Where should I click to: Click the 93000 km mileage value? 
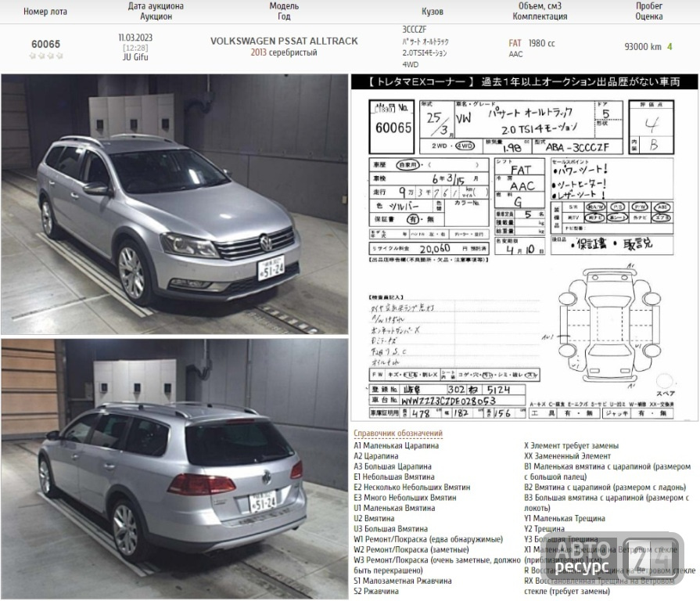coord(643,46)
